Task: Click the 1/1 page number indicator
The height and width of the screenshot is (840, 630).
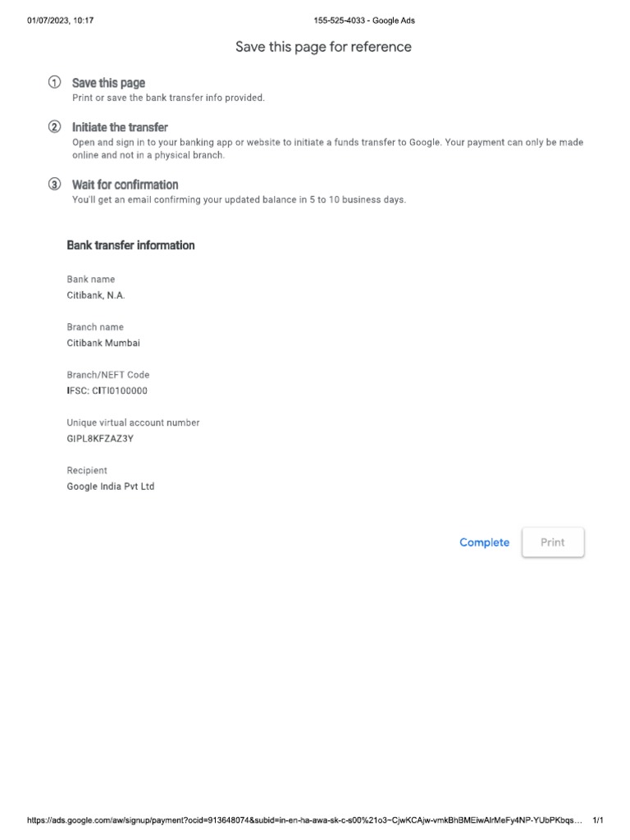Action: (x=598, y=820)
